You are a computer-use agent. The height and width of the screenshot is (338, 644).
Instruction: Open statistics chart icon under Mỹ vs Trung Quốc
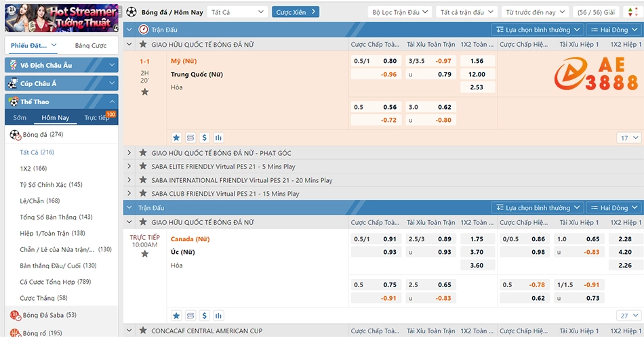click(x=218, y=138)
